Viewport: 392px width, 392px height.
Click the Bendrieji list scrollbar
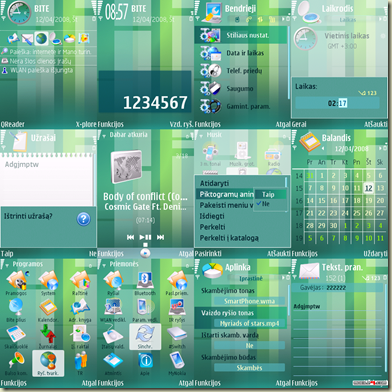tap(289, 63)
